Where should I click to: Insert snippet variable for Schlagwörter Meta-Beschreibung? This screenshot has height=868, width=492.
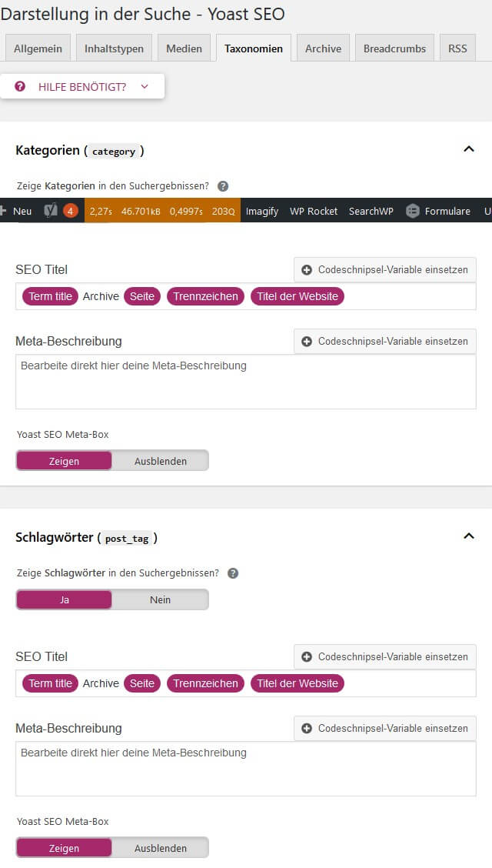coord(384,728)
